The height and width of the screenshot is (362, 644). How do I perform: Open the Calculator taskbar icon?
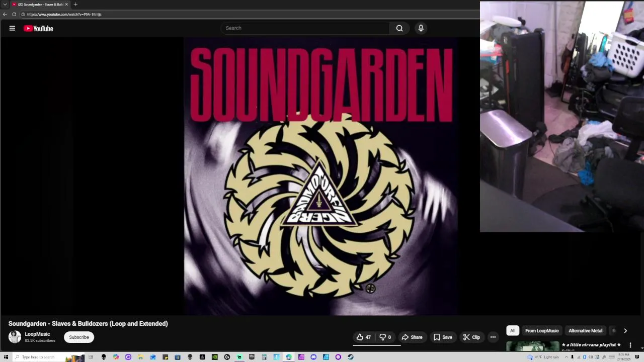coord(264,357)
